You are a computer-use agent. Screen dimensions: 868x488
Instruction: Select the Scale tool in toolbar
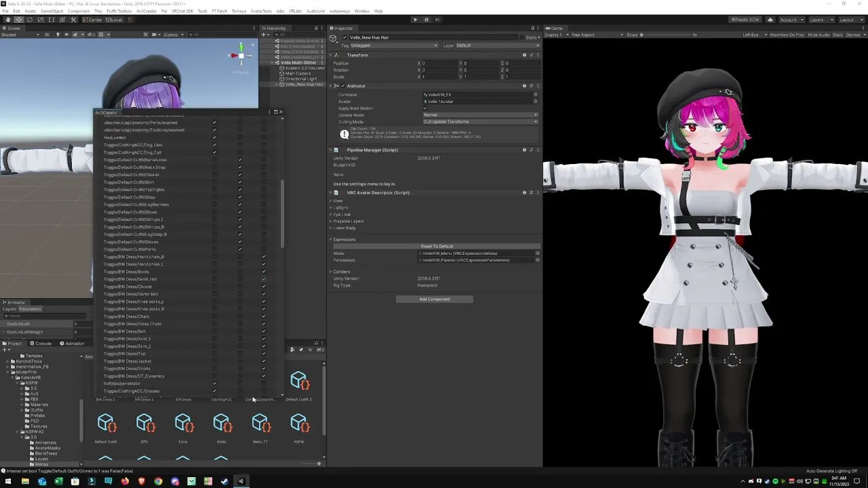point(40,20)
